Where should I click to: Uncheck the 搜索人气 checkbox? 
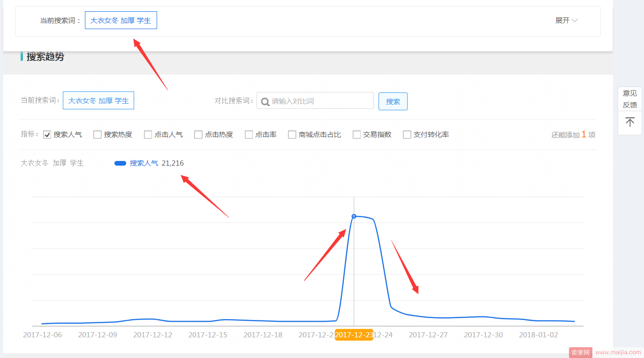(47, 135)
